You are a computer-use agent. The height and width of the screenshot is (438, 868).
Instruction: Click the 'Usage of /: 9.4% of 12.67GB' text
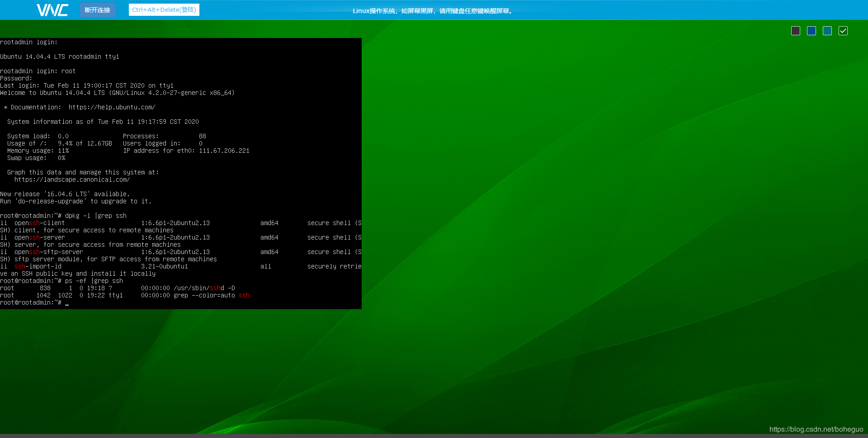point(60,143)
